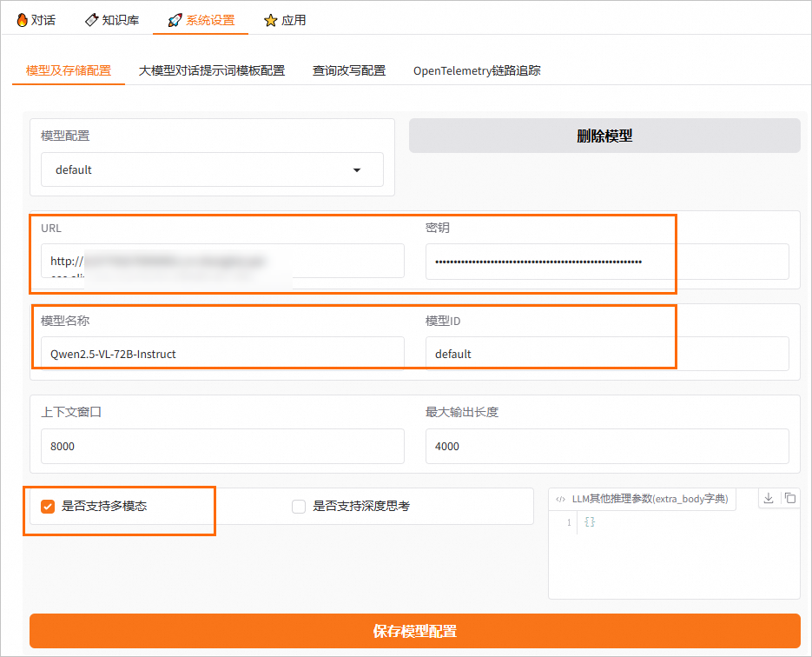Click the 是否支持深度思考 label text
The image size is (812, 657).
tap(361, 507)
